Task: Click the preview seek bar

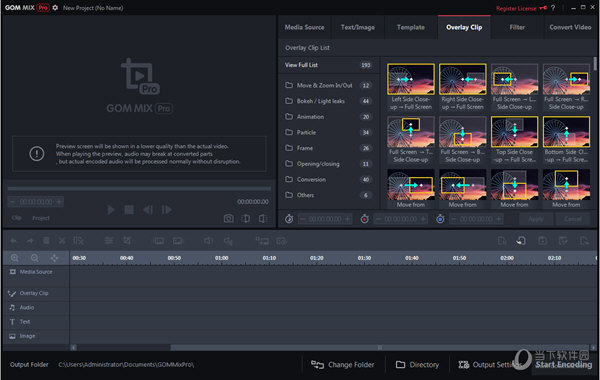Action: pyautogui.click(x=139, y=188)
